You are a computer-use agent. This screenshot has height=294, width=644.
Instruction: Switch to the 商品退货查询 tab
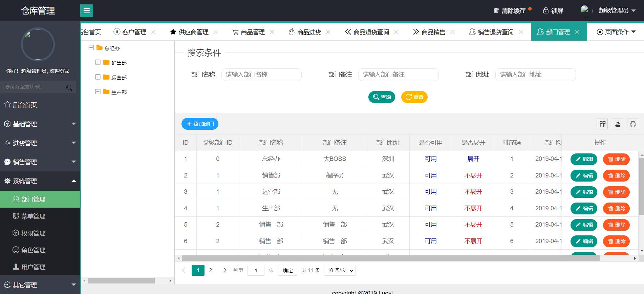tap(367, 32)
